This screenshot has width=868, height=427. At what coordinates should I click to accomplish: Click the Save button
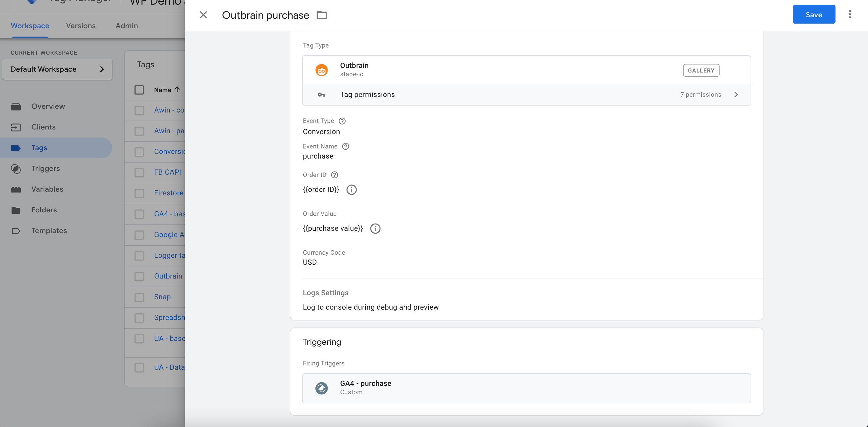pos(814,14)
